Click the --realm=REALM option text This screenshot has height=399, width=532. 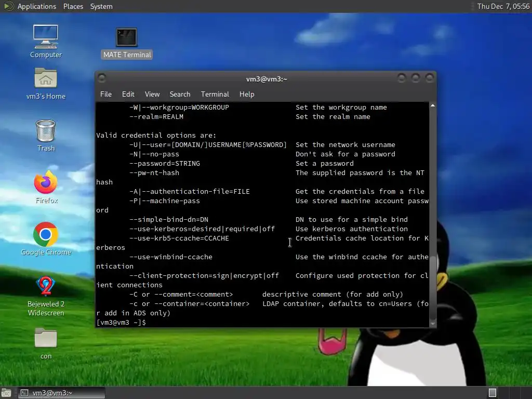(x=156, y=117)
